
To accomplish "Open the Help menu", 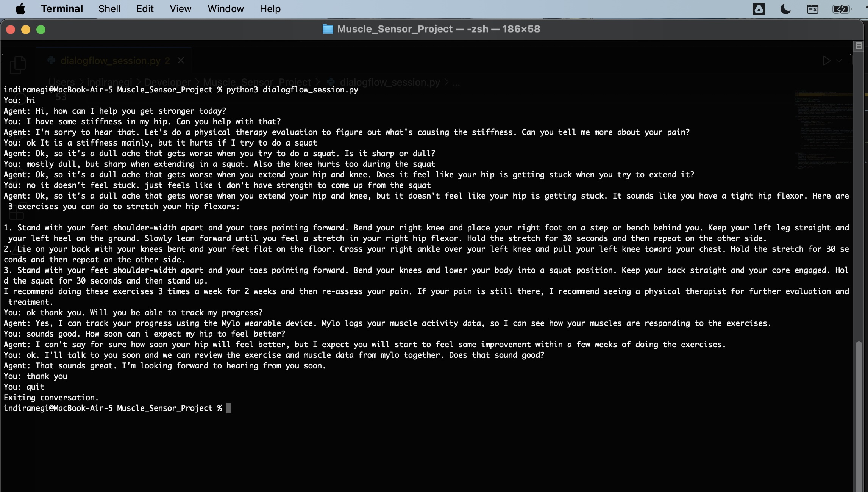I will point(270,9).
